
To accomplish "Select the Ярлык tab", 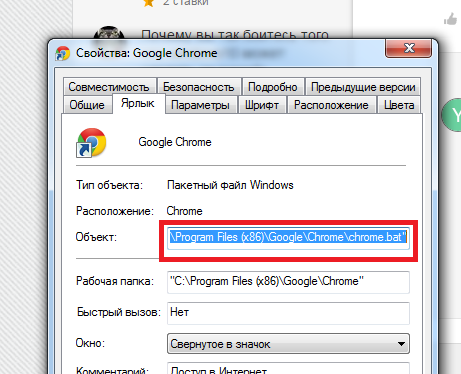I will pos(138,103).
